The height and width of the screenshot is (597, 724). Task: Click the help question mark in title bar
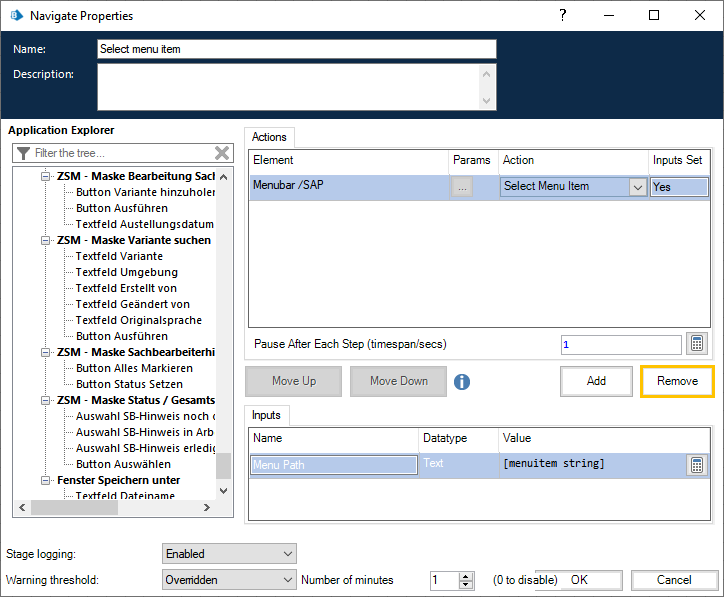pyautogui.click(x=563, y=15)
